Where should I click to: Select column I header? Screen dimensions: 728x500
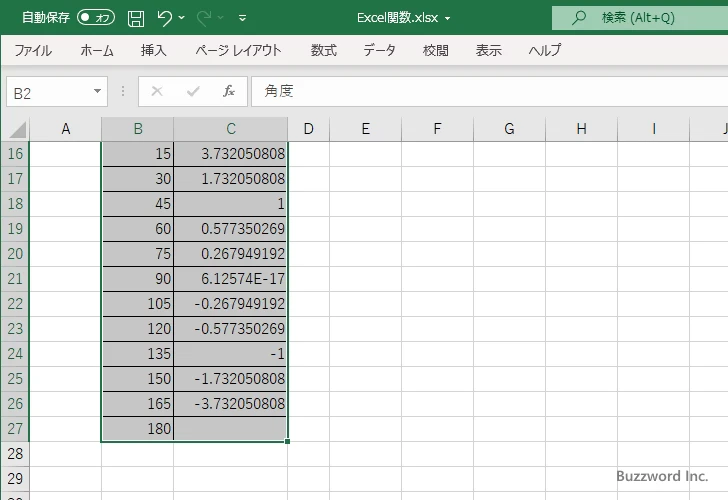pyautogui.click(x=654, y=129)
